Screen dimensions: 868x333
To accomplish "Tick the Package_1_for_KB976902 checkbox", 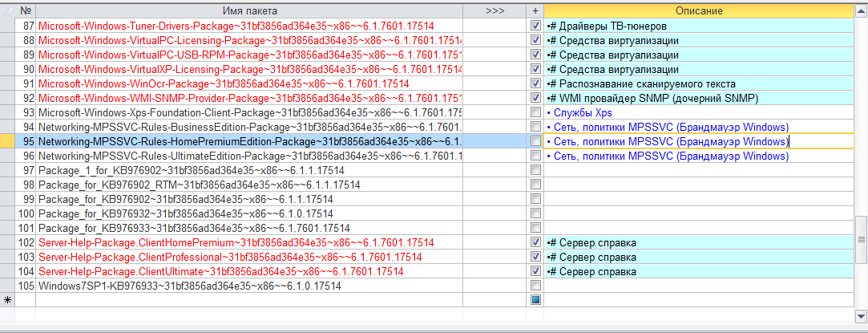I will click(x=535, y=171).
